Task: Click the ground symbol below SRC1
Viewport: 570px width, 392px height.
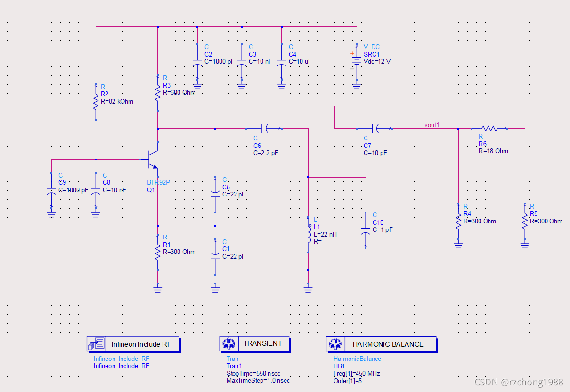Action: click(357, 86)
